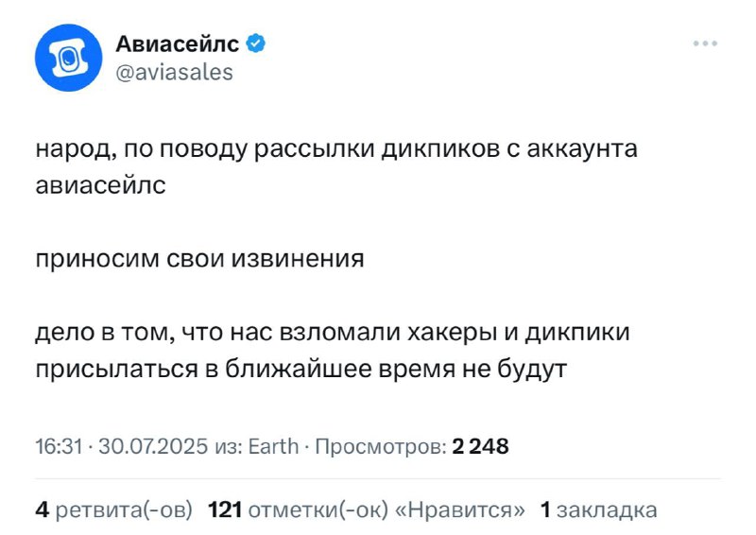The width and height of the screenshot is (756, 535).
Task: Select the 16:31 post time
Action: click(59, 446)
